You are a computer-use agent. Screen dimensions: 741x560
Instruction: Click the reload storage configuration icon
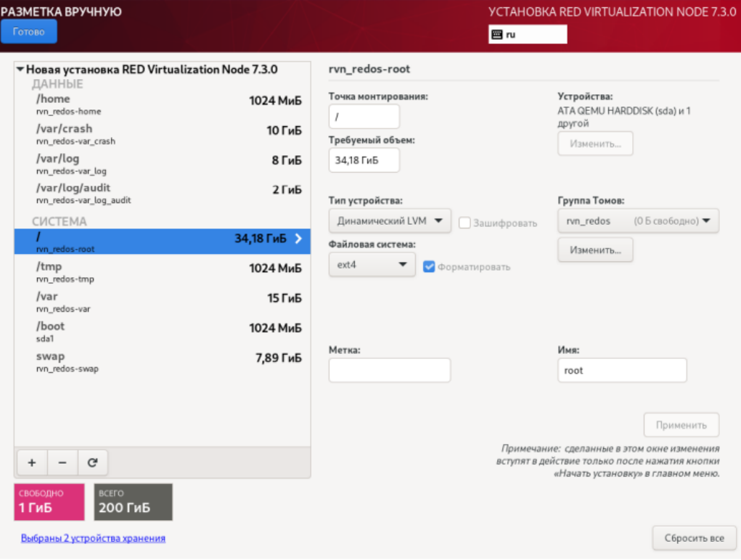pos(93,463)
